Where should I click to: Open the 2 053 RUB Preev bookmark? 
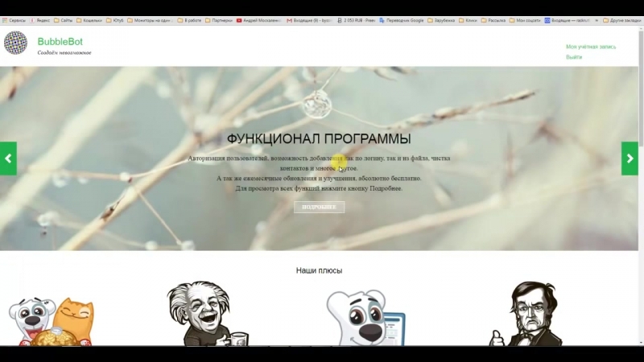click(x=356, y=20)
